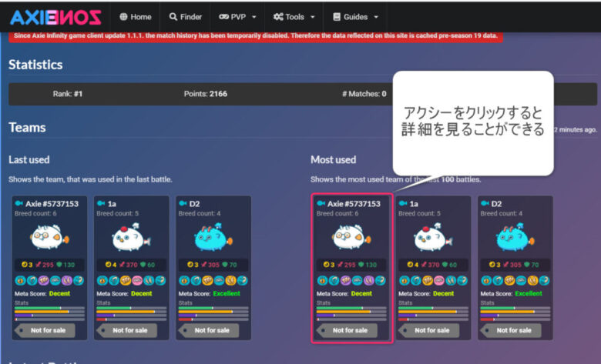
Task: Click Not for sale on Last used 1a card
Action: pyautogui.click(x=127, y=330)
